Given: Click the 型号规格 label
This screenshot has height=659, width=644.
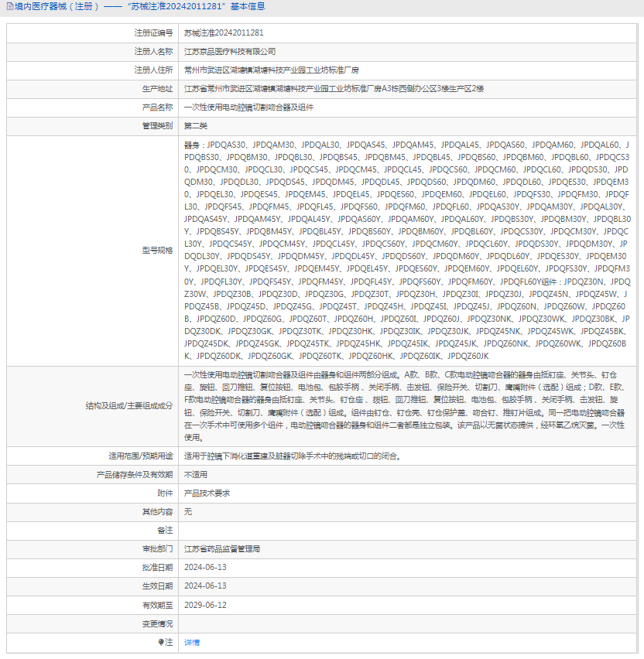Looking at the screenshot, I should pyautogui.click(x=157, y=251).
